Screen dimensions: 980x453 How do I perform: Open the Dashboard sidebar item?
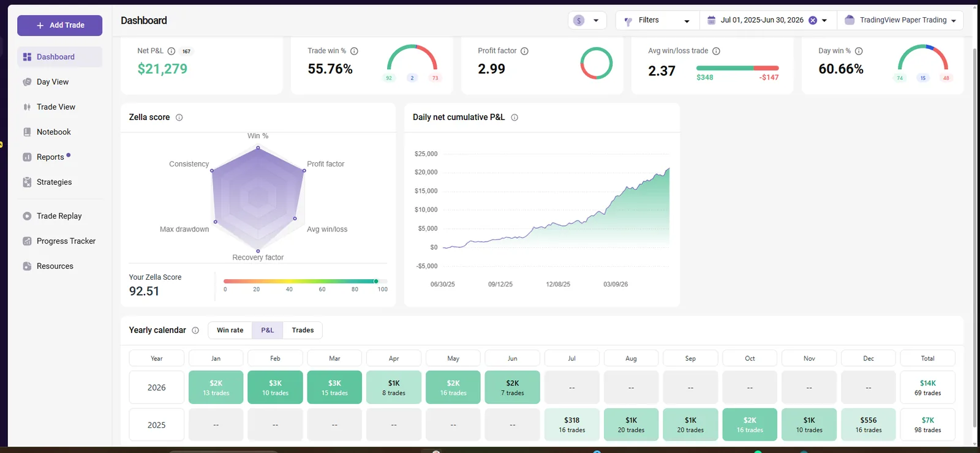point(59,57)
